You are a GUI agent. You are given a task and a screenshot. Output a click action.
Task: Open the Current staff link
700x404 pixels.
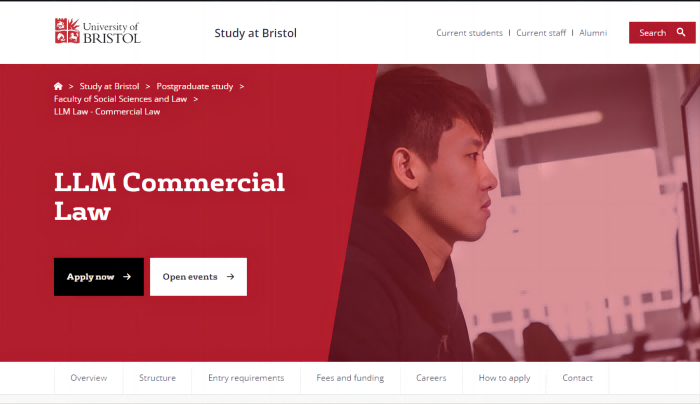tap(541, 33)
